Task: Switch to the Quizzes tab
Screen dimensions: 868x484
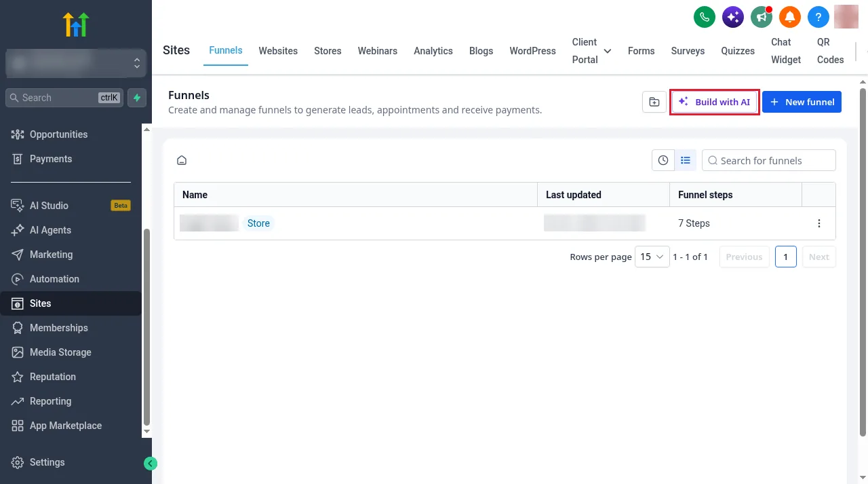Action: (738, 51)
